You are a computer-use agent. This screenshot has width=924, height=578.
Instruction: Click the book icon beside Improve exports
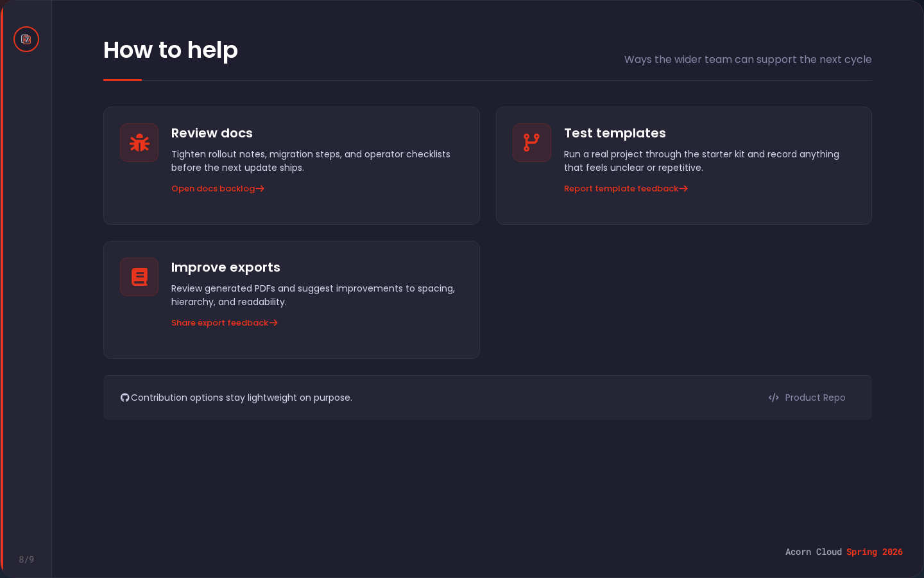tap(139, 277)
